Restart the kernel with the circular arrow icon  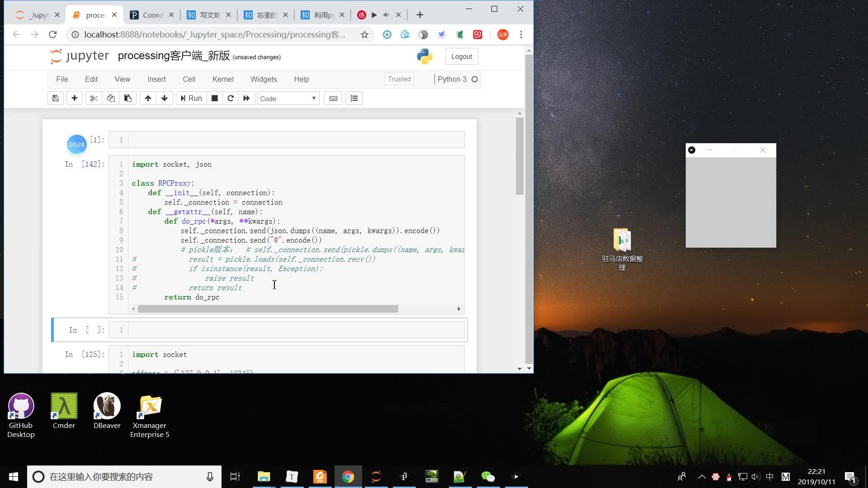[x=231, y=98]
